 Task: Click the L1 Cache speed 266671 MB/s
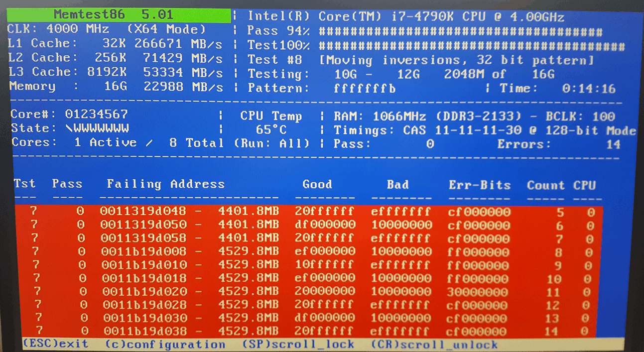178,43
